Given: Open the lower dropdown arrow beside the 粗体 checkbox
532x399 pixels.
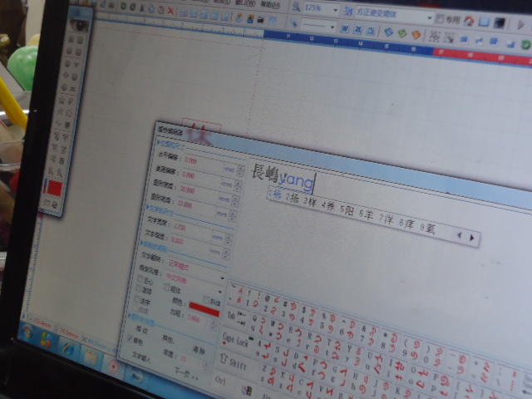Looking at the screenshot, I should click(x=220, y=292).
